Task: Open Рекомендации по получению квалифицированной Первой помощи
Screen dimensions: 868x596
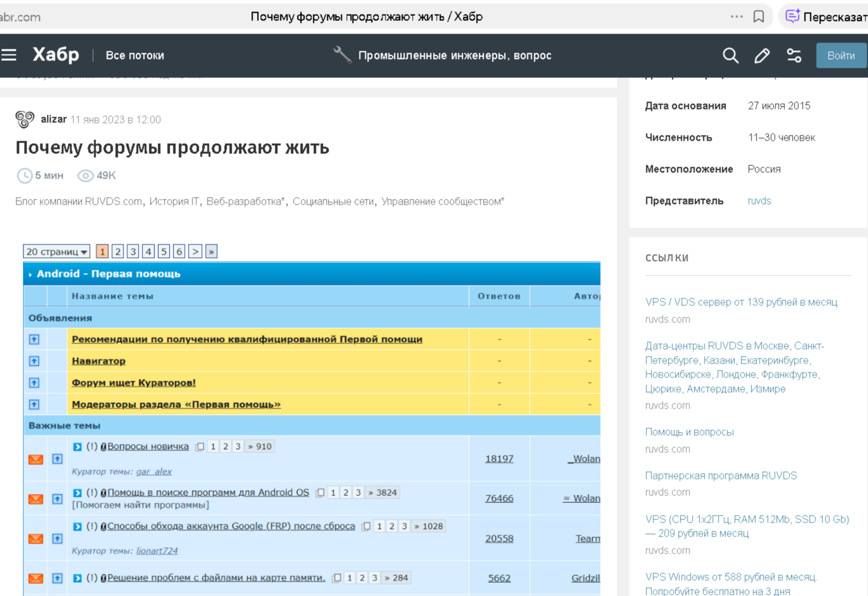Action: (247, 339)
